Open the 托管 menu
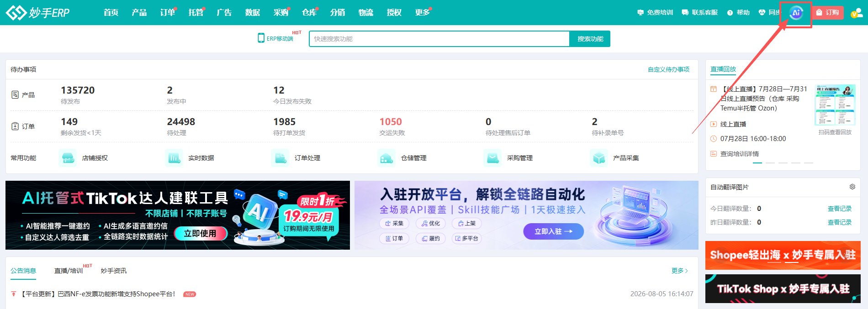 point(196,12)
